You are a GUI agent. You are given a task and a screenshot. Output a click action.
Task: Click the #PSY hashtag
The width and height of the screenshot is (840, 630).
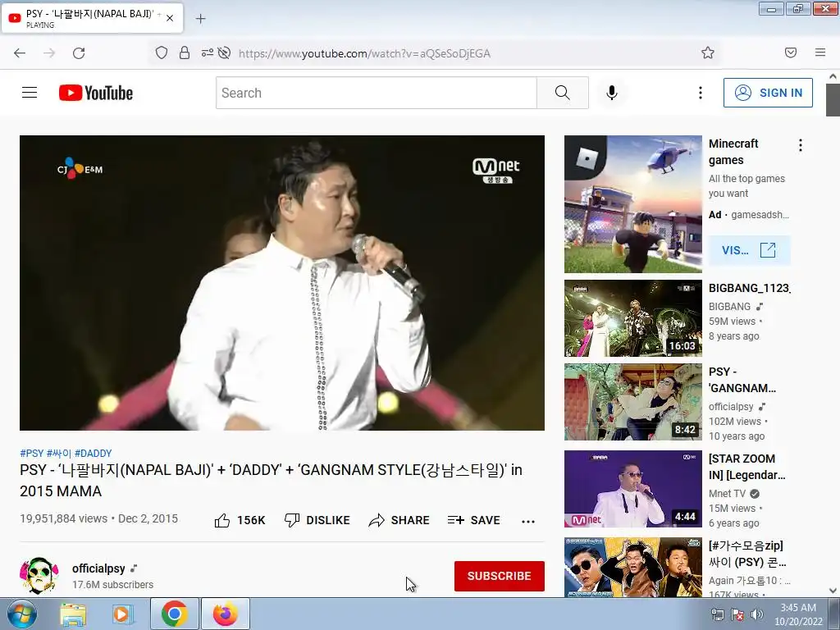[32, 453]
